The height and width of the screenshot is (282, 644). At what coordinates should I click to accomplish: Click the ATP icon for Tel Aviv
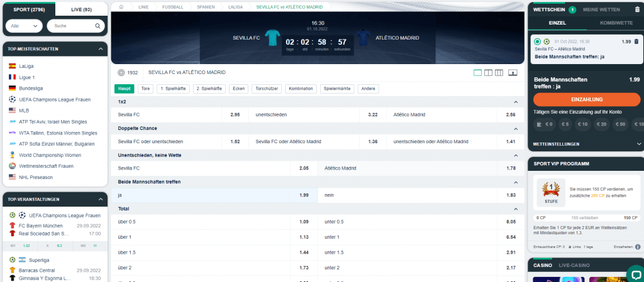click(12, 122)
